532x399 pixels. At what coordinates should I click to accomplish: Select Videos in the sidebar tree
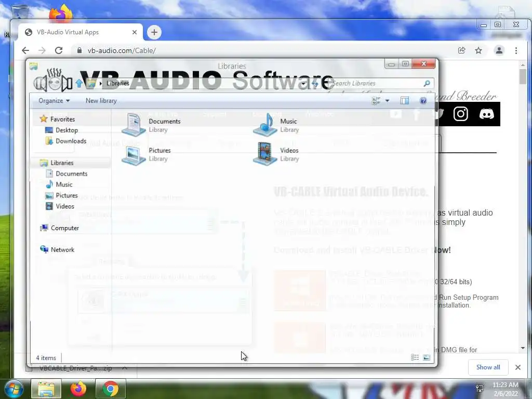64,206
